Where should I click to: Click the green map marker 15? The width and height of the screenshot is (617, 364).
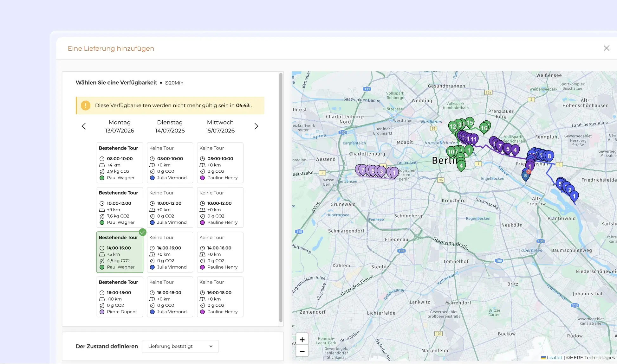coord(470,123)
